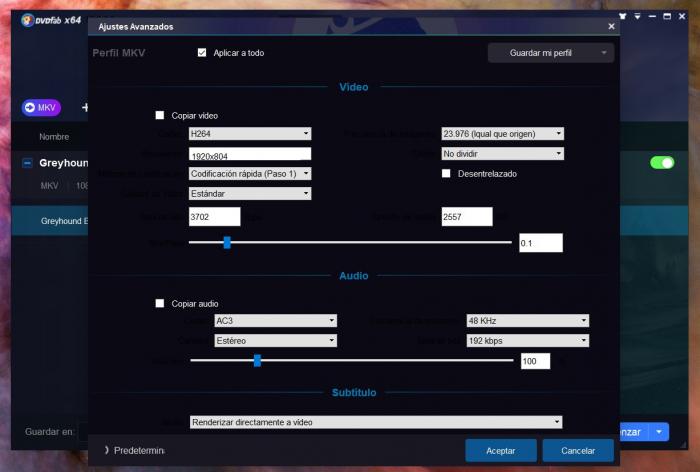Click the Greyhound title name

(64, 163)
